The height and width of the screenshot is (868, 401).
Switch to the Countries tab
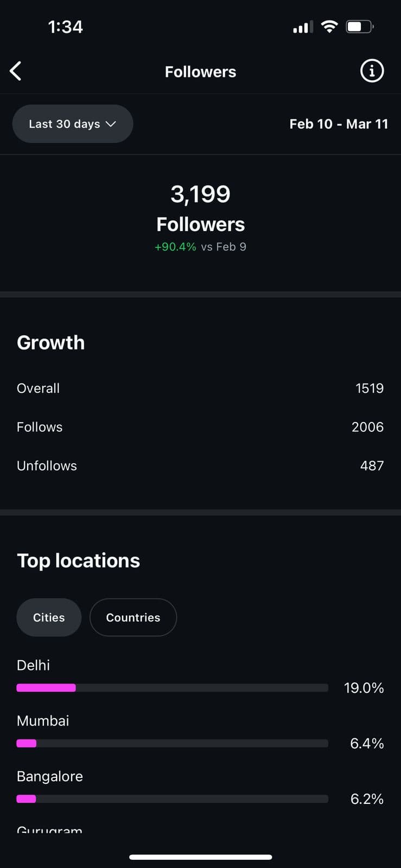[133, 617]
